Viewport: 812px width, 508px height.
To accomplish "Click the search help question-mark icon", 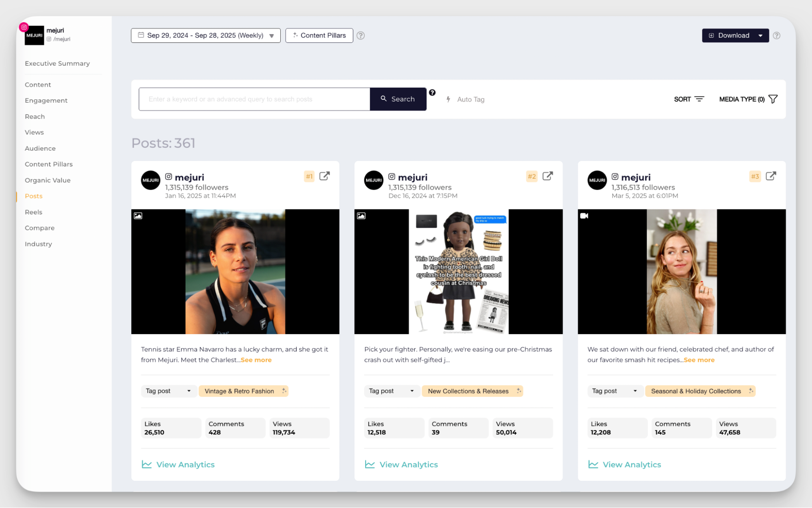I will point(432,93).
